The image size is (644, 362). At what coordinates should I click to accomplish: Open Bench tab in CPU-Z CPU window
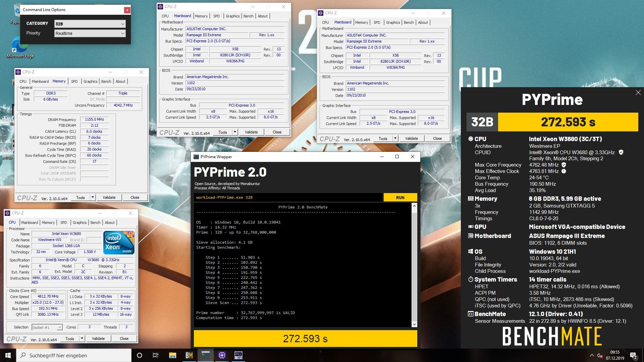tap(95, 223)
